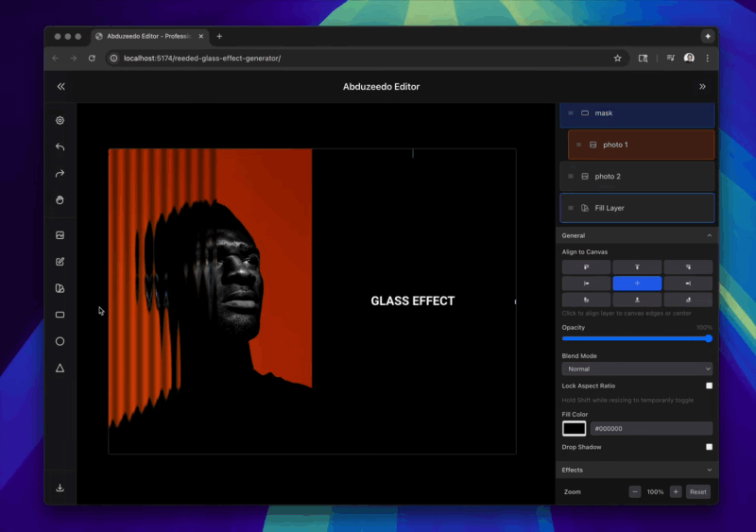The image size is (756, 532).
Task: Select the circle shape tool
Action: 60,341
